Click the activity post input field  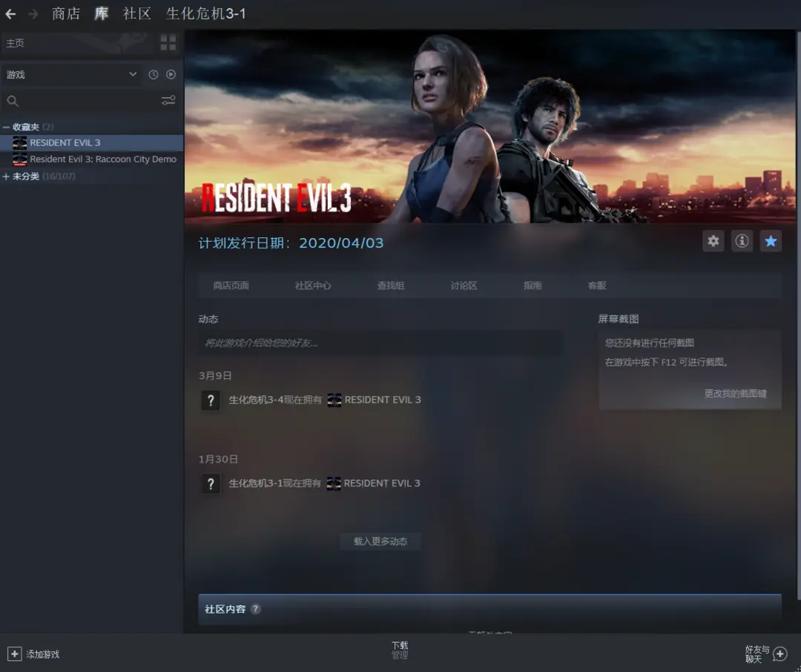click(x=381, y=343)
